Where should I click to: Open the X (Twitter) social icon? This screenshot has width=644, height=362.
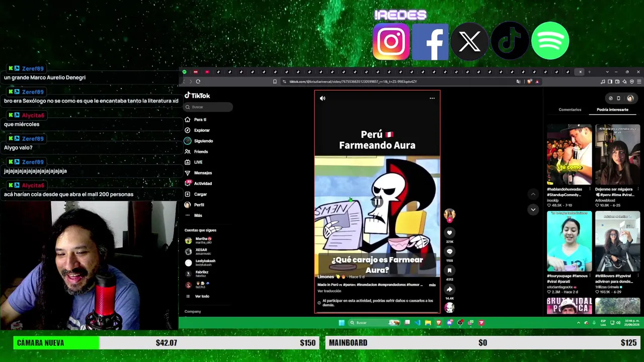469,42
